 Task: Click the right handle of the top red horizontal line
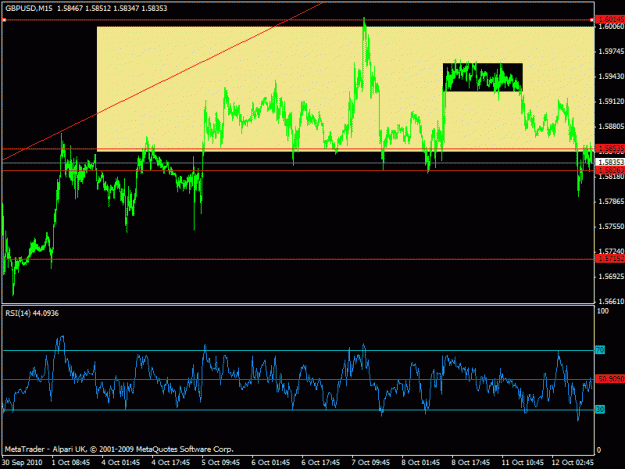point(592,20)
